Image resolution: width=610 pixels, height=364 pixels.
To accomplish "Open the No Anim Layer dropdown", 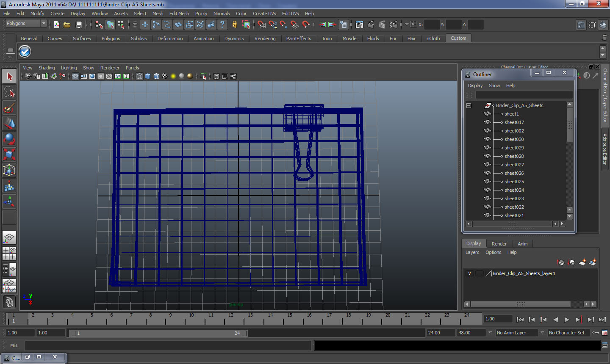I will pyautogui.click(x=516, y=333).
